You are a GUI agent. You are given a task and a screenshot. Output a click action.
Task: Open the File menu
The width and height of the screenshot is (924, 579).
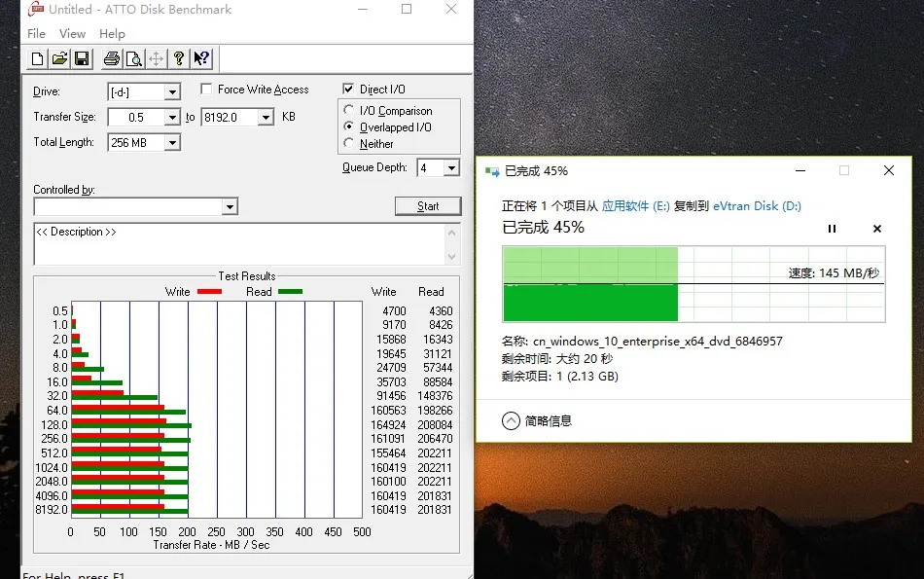tap(37, 34)
